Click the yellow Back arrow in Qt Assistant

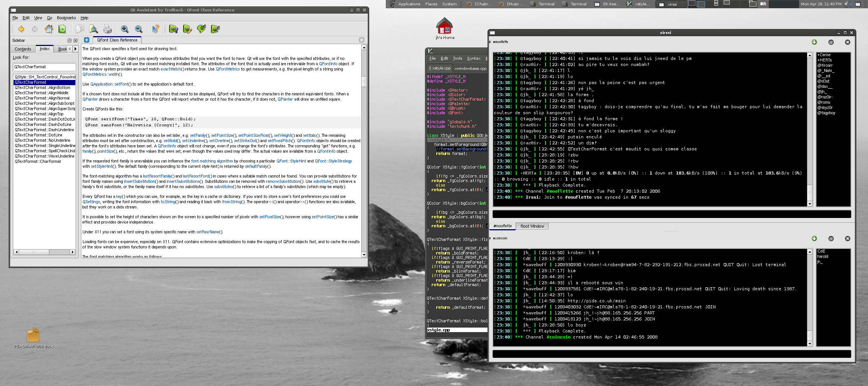click(x=21, y=29)
